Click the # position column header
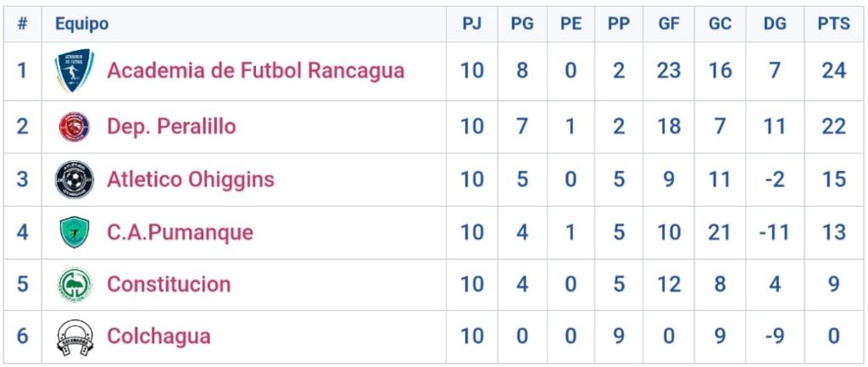Screen dimensions: 868x367 coord(22,25)
